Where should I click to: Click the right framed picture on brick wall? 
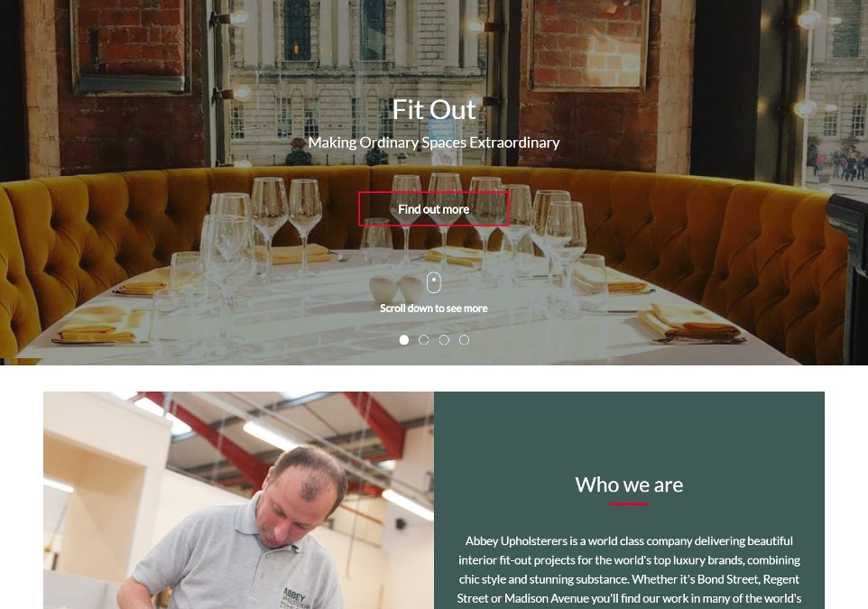pyautogui.click(x=589, y=43)
